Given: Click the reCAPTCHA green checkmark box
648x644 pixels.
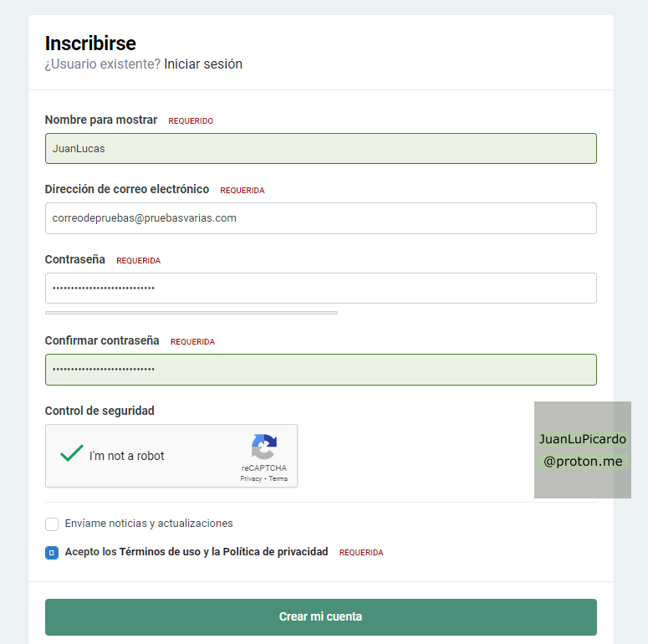Looking at the screenshot, I should click(x=72, y=454).
